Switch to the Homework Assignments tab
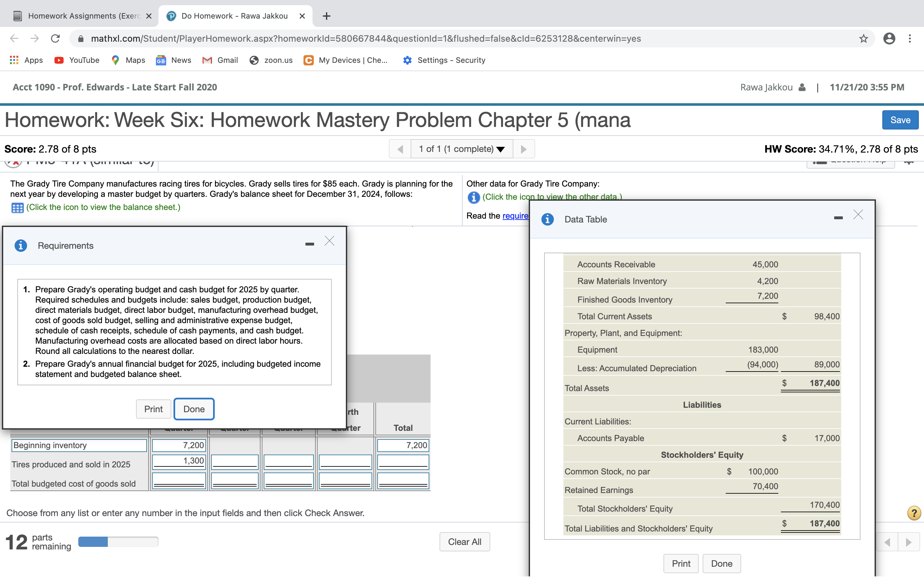The height and width of the screenshot is (577, 924). click(x=76, y=16)
